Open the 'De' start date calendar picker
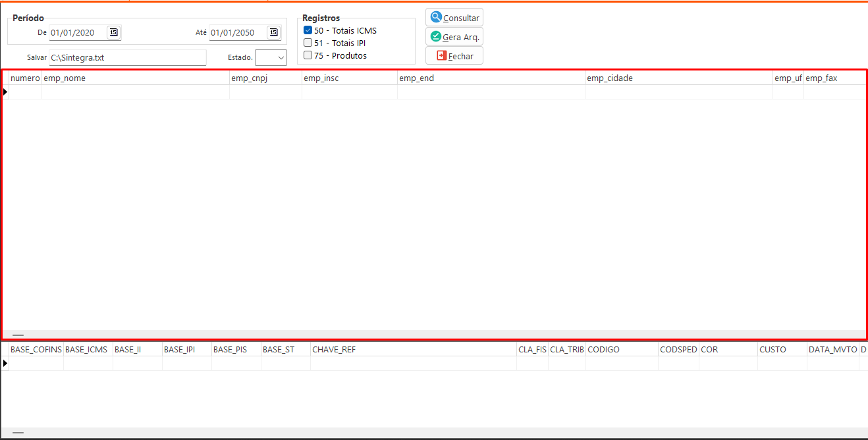Screen dimensions: 868x440 click(x=113, y=32)
